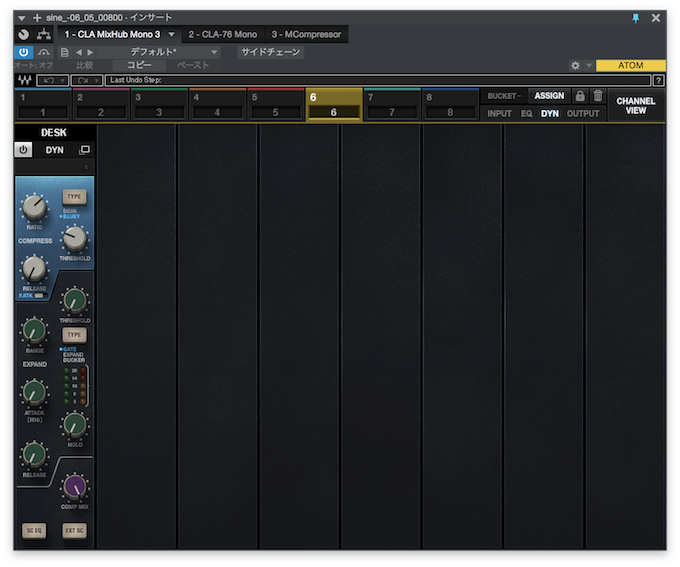This screenshot has height=567, width=680.
Task: Click the compressor TYPE button
Action: coord(74,197)
